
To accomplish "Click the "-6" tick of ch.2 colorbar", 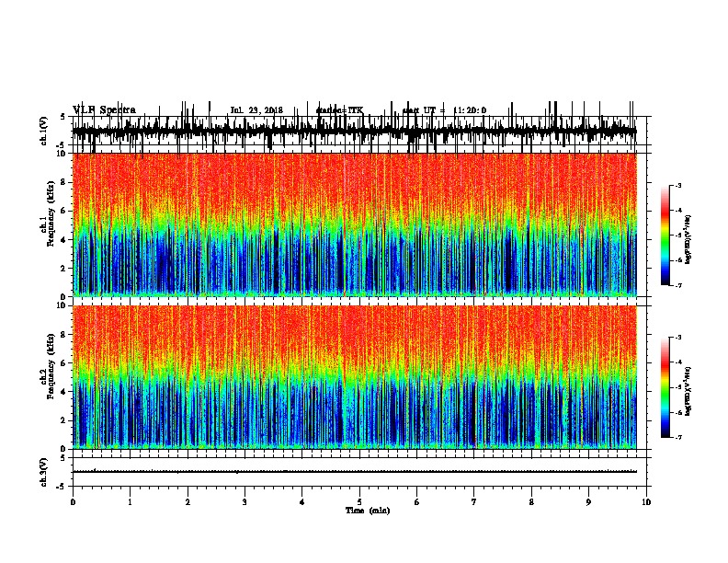I will (678, 412).
